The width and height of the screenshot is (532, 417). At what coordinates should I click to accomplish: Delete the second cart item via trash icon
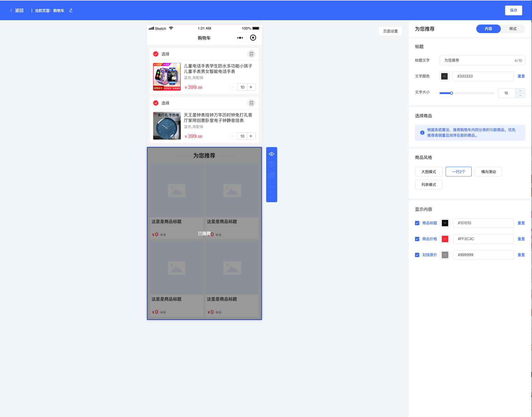[251, 103]
